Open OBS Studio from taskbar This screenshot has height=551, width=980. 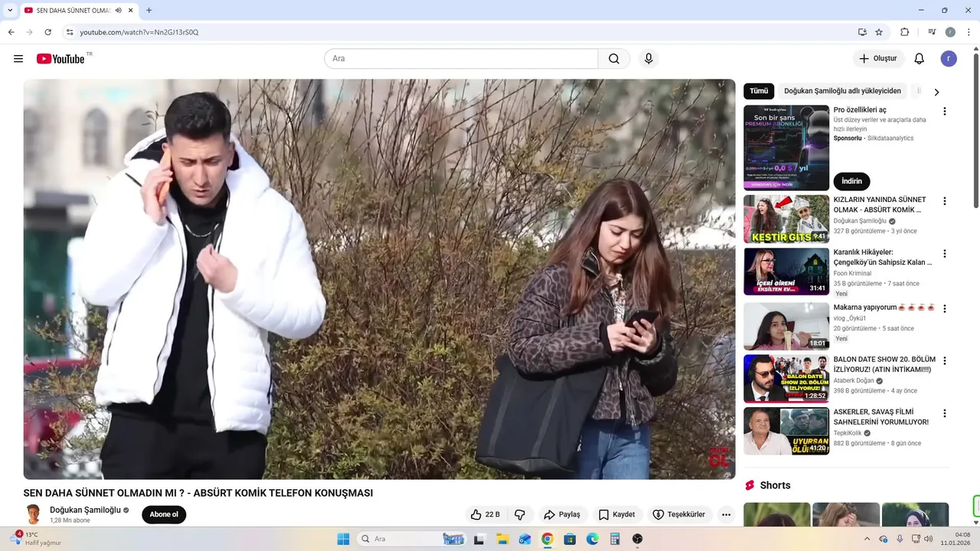pyautogui.click(x=637, y=539)
